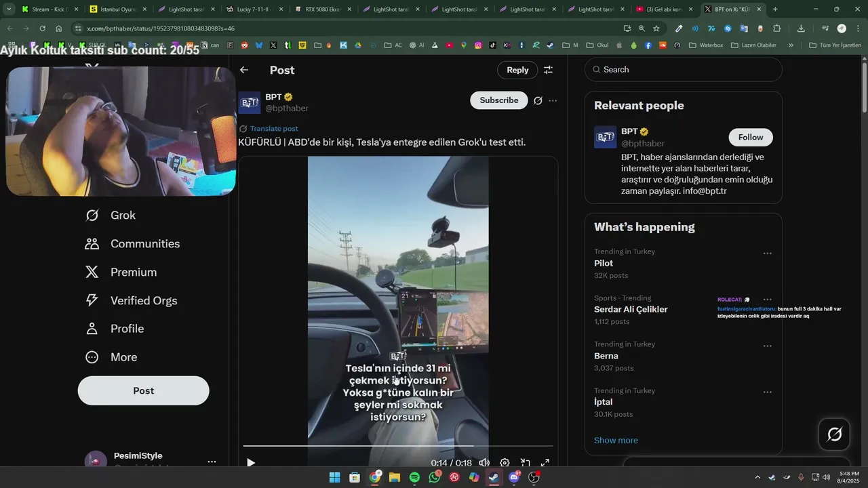Viewport: 868px width, 488px height.
Task: Open a new browser tab
Action: pos(775,9)
